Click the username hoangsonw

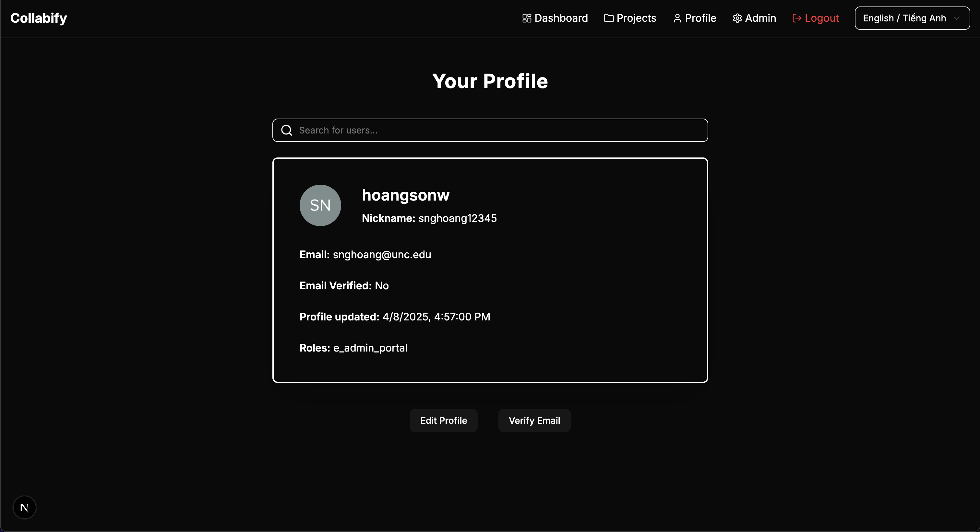coord(406,195)
